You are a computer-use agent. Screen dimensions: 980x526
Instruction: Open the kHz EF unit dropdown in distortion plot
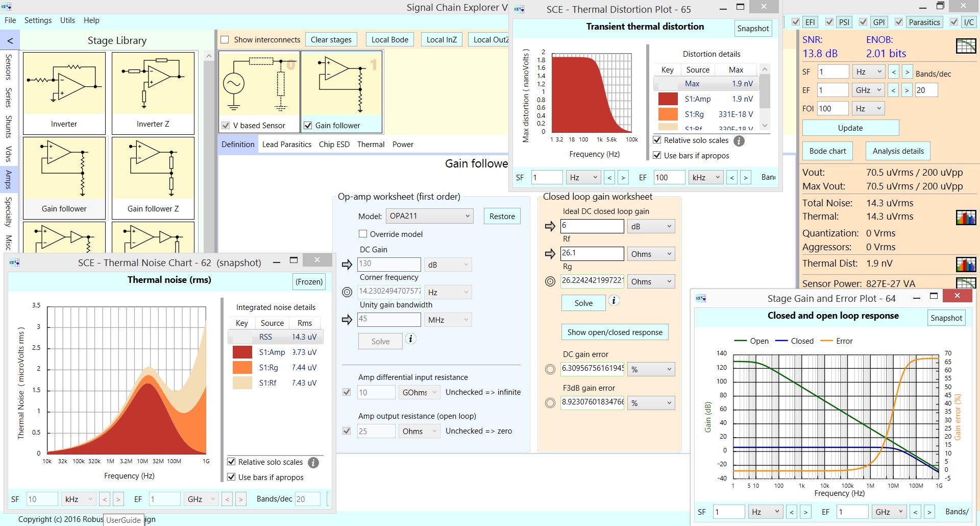(706, 177)
